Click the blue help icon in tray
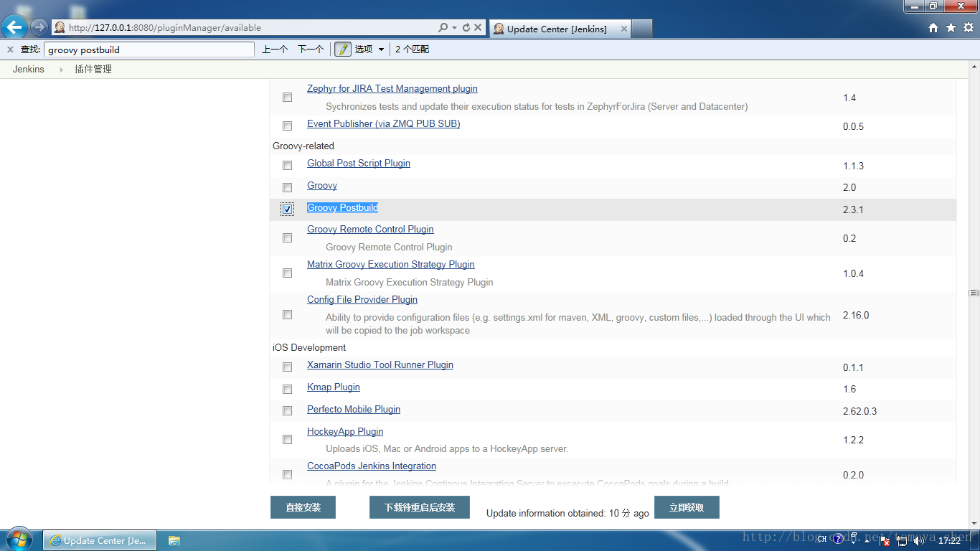The image size is (980, 551). [838, 540]
